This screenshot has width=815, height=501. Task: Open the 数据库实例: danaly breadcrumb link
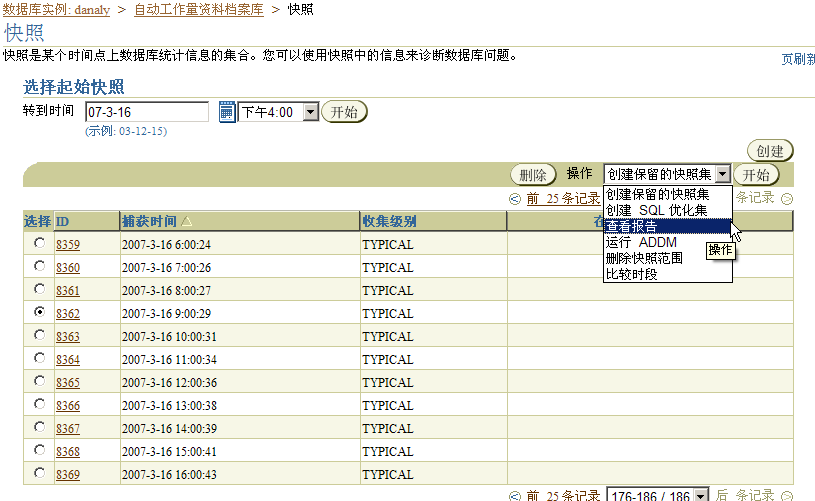point(56,9)
